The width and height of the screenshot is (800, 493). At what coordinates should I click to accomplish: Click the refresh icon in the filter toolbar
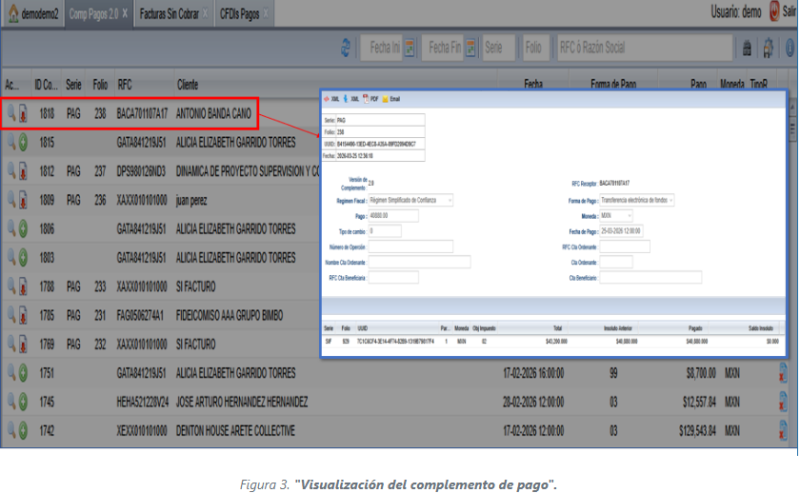(x=345, y=48)
